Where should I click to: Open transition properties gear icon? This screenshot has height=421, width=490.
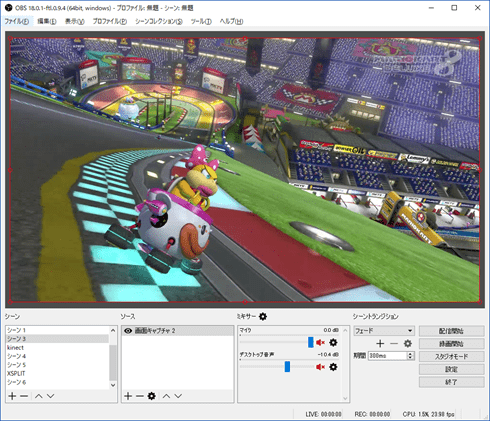[408, 343]
